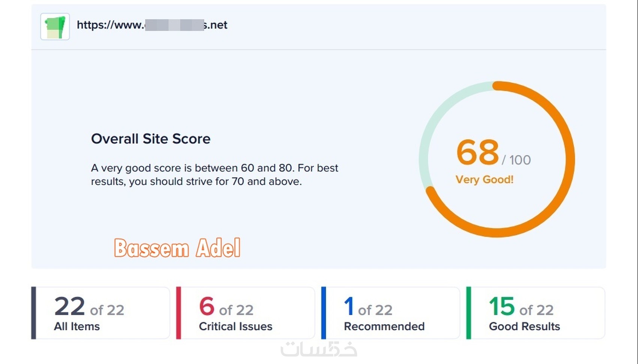Screen dimensions: 638x364
Task: Click the red 6 critical count
Action: point(207,307)
